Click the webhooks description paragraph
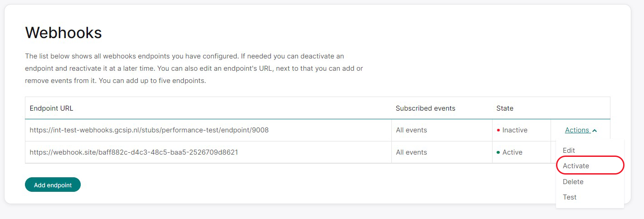Screen dimensions: 644x219 point(194,69)
